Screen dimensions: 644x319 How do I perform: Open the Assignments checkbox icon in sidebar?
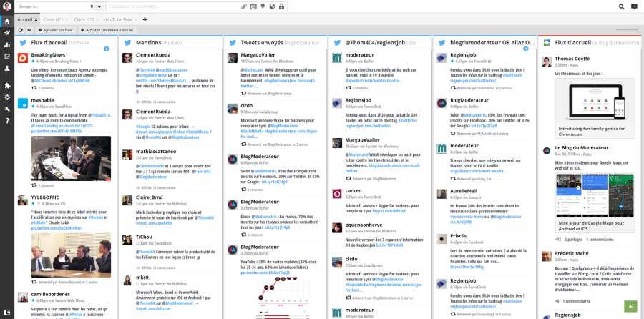coord(7,57)
